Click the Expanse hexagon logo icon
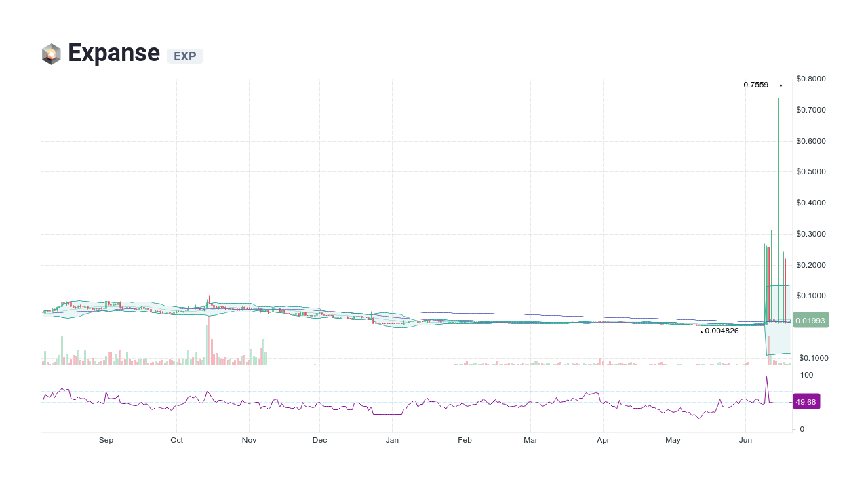The height and width of the screenshot is (488, 868). pos(52,53)
